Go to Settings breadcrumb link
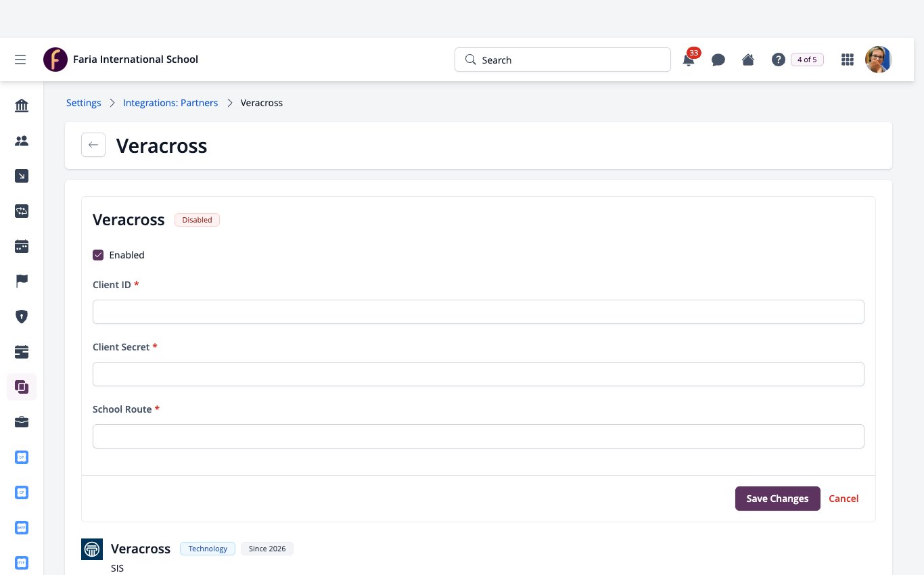The image size is (924, 575). 83,103
